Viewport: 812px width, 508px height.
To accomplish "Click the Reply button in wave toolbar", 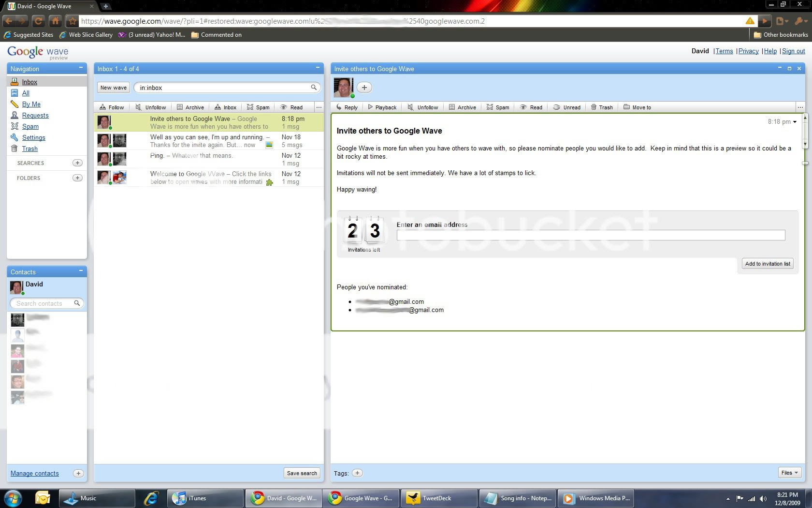I will (x=347, y=107).
